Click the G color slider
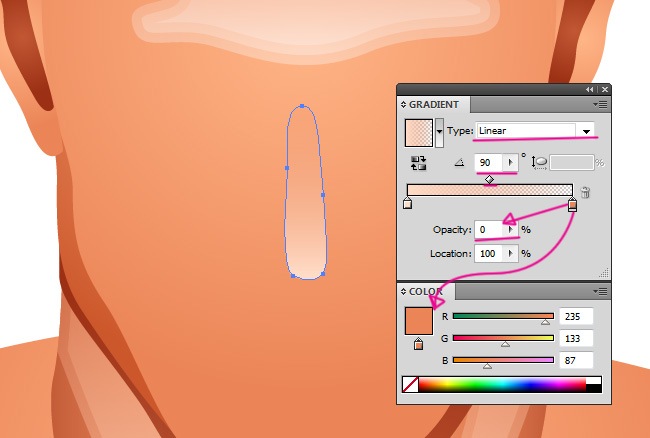 pos(503,338)
